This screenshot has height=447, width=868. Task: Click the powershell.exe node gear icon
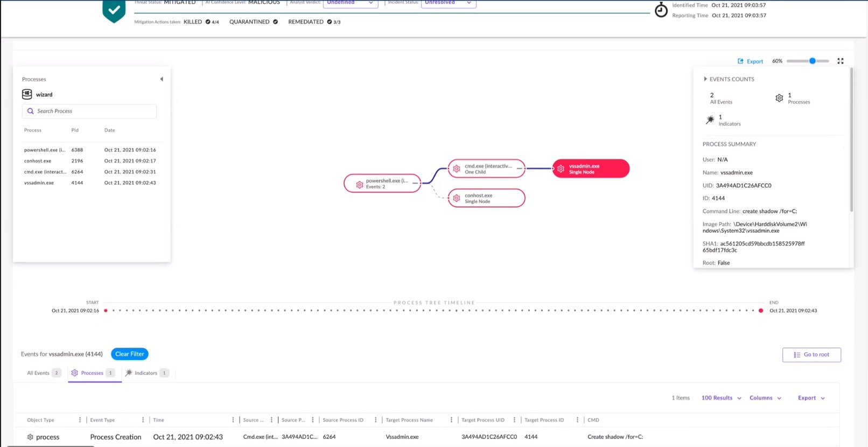359,185
